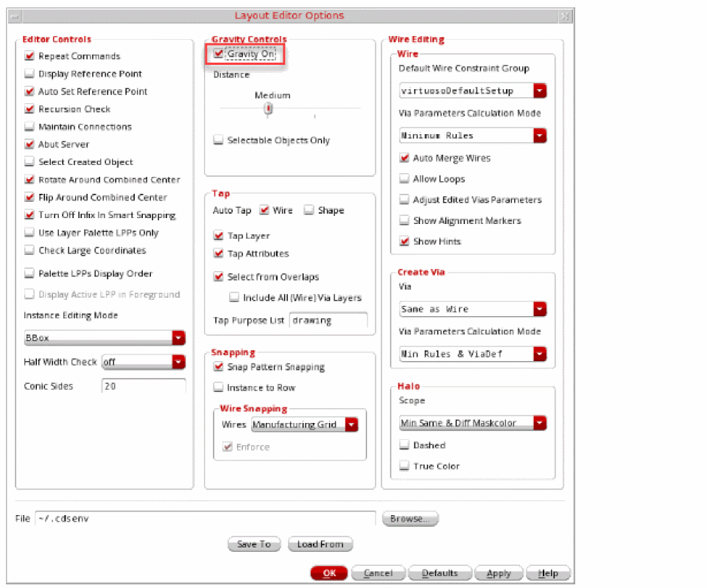Enable Adjust Edited Vias Parameters
707x588 pixels.
click(x=404, y=200)
